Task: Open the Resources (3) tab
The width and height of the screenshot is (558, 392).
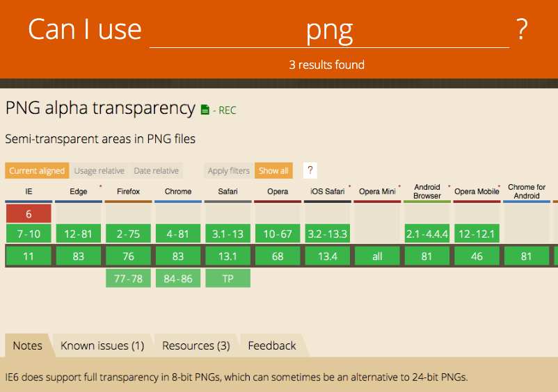Action: (x=196, y=345)
